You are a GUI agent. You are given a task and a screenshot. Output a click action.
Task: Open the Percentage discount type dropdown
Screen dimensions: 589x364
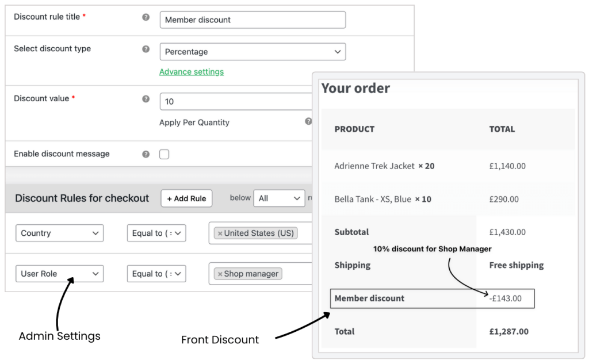point(253,52)
